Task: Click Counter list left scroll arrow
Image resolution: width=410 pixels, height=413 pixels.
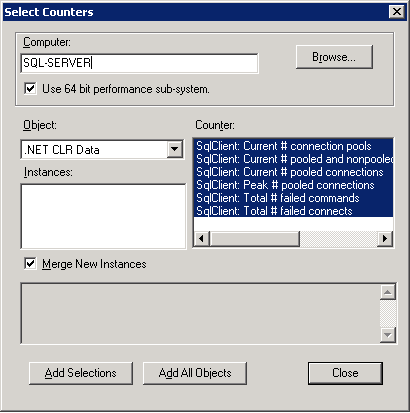Action: [202, 239]
